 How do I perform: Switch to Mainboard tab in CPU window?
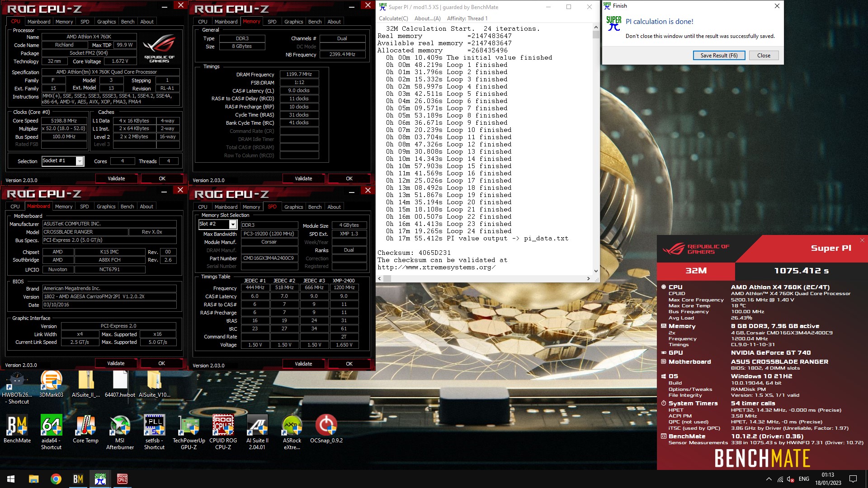[39, 22]
